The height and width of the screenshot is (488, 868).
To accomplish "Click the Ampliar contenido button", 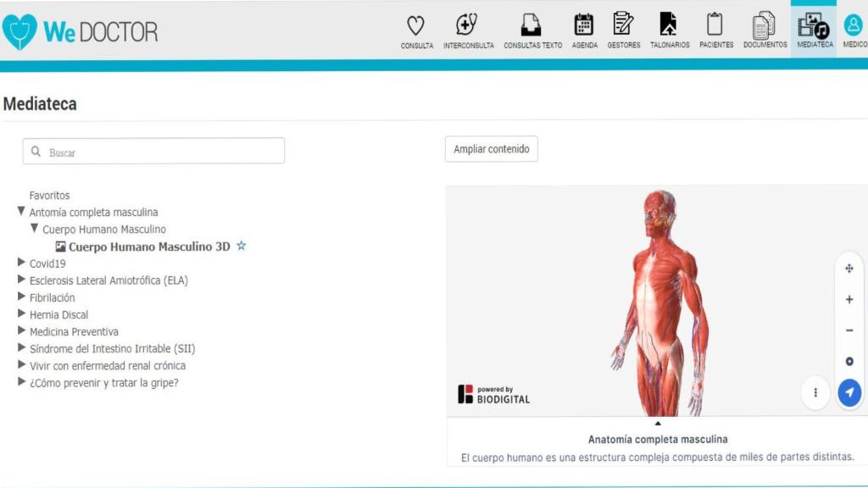I will (491, 148).
